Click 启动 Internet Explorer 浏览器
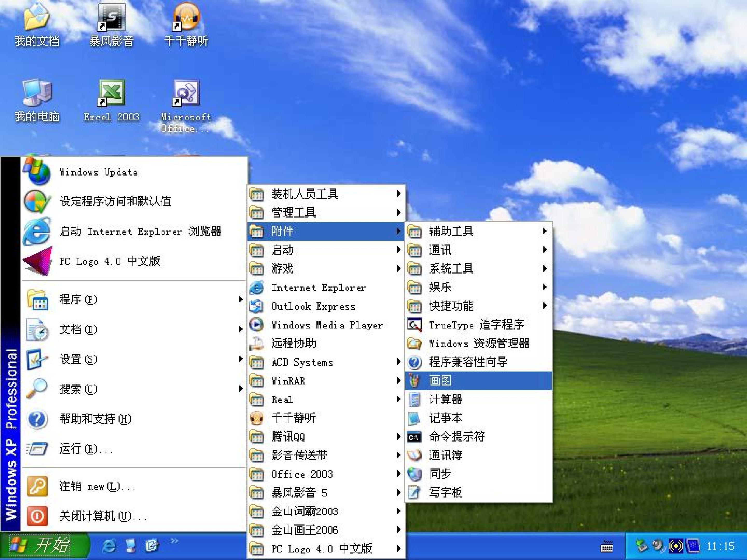This screenshot has width=747, height=560. [x=134, y=232]
